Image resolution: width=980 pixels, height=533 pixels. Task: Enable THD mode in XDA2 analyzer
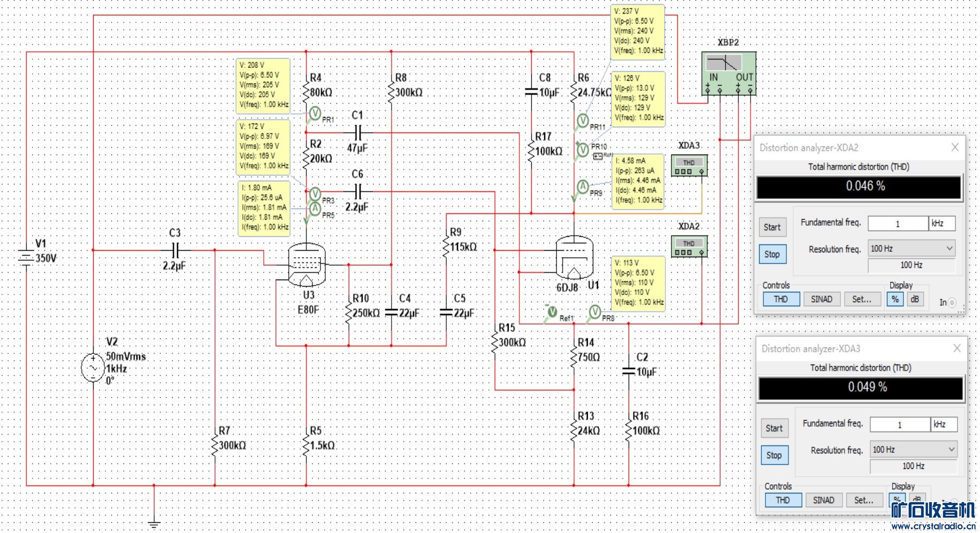click(x=781, y=299)
